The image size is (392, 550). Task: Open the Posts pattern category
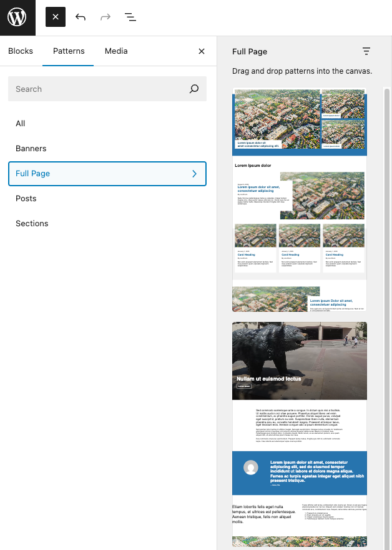coord(26,199)
